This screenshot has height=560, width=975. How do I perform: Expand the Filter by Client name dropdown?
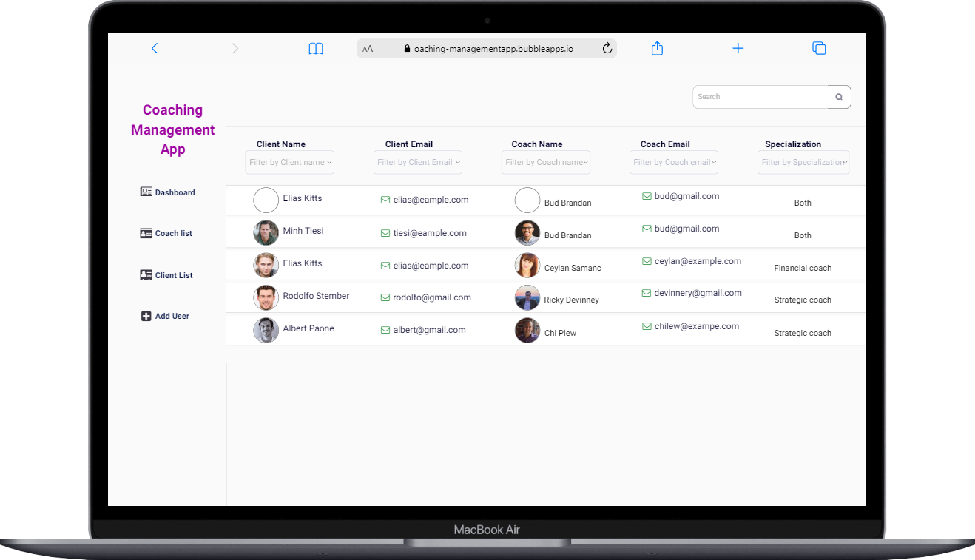tap(290, 163)
